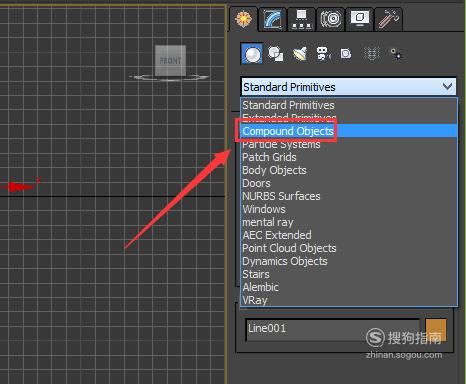
Task: Choose Extended Primitives from the list
Action: (x=349, y=118)
